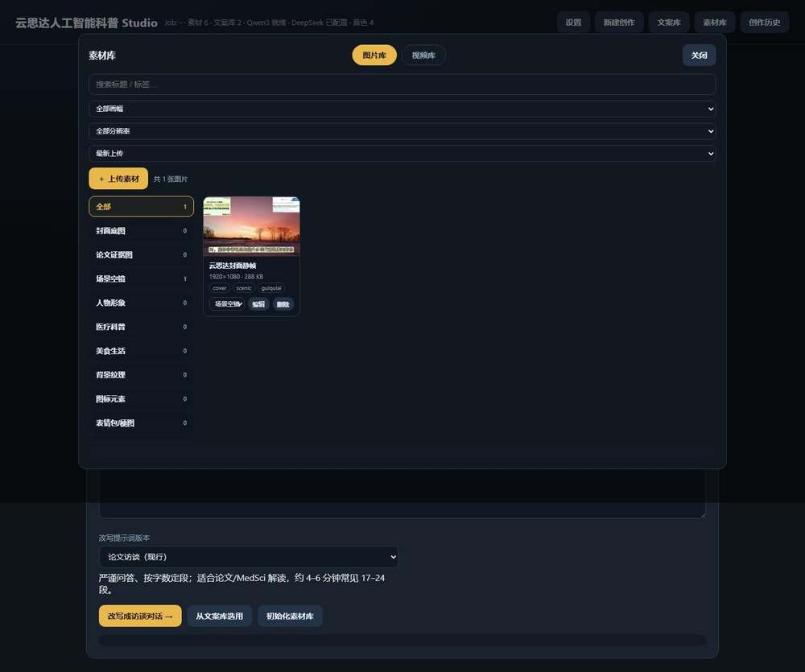Open the 最新上传 sort dropdown
The image size is (805, 672).
click(x=402, y=154)
